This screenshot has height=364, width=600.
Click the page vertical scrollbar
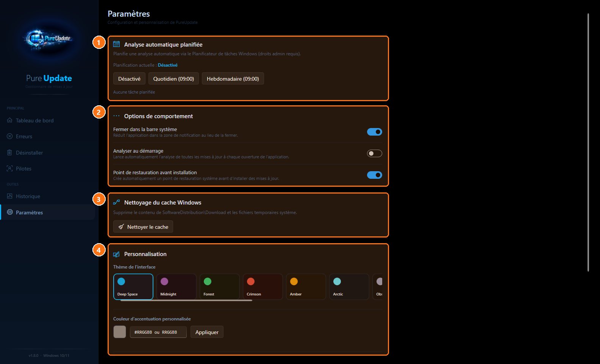[588, 142]
